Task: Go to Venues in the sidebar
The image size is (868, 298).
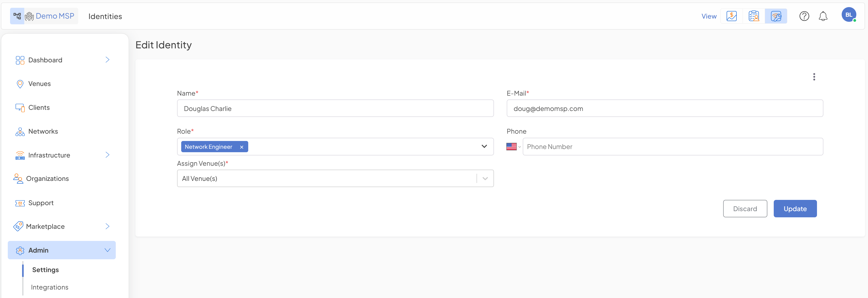Action: [39, 84]
